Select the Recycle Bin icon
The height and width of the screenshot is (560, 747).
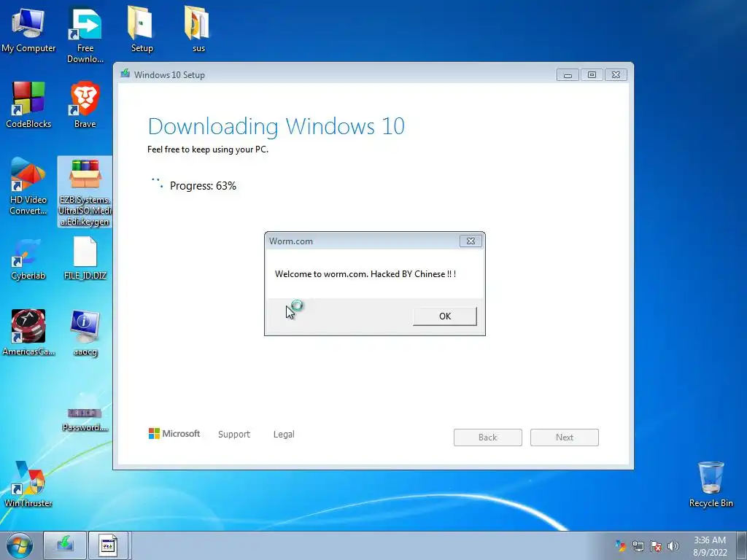click(711, 484)
